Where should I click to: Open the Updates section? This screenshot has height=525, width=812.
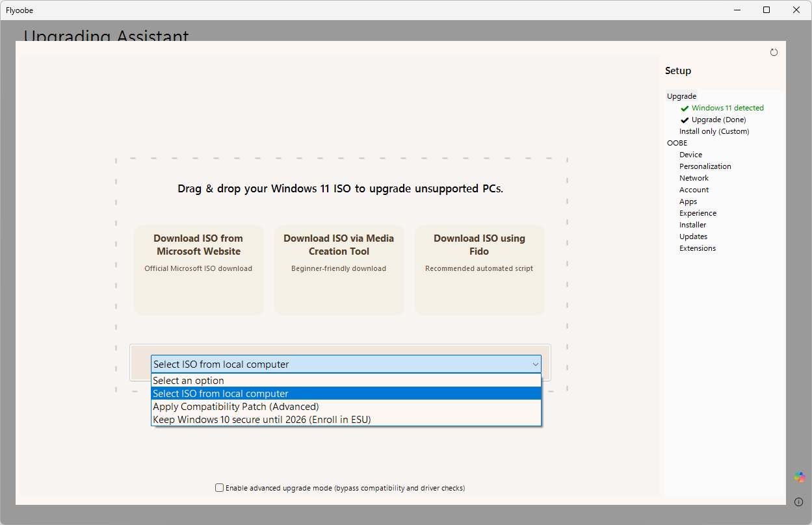click(x=693, y=237)
